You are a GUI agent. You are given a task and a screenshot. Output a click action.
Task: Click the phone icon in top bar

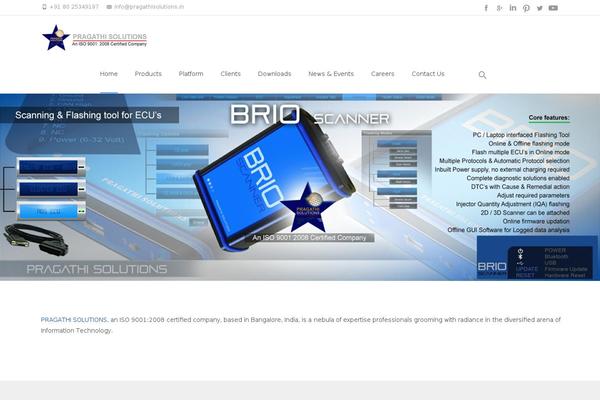tap(44, 7)
